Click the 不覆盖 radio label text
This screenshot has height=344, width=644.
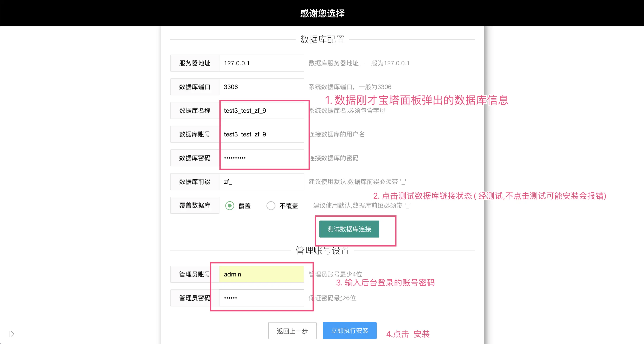[x=289, y=206]
